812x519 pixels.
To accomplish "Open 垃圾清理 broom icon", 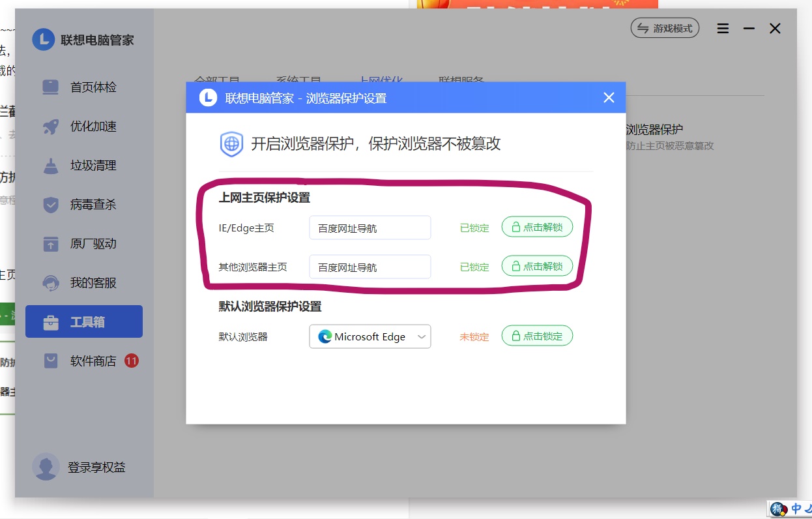I will (51, 166).
